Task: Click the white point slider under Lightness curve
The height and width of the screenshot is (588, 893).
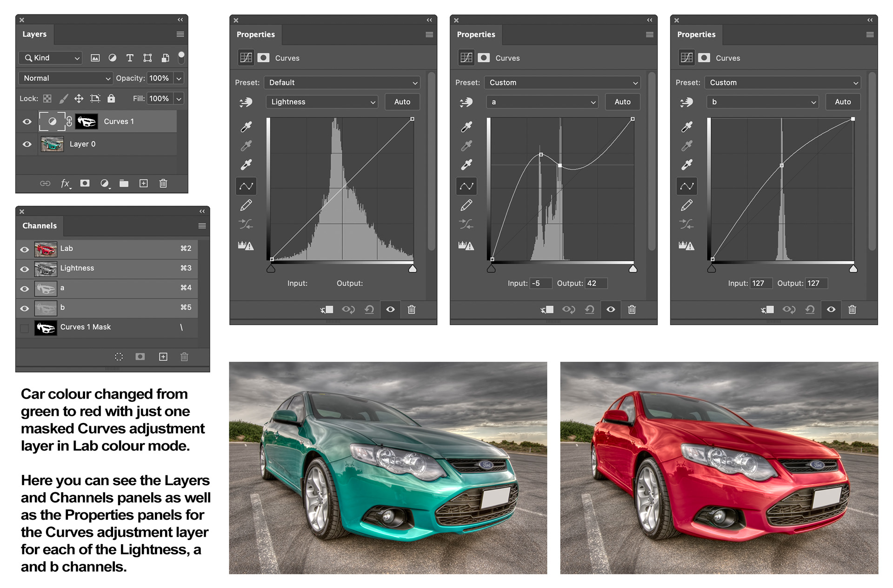Action: pyautogui.click(x=413, y=269)
